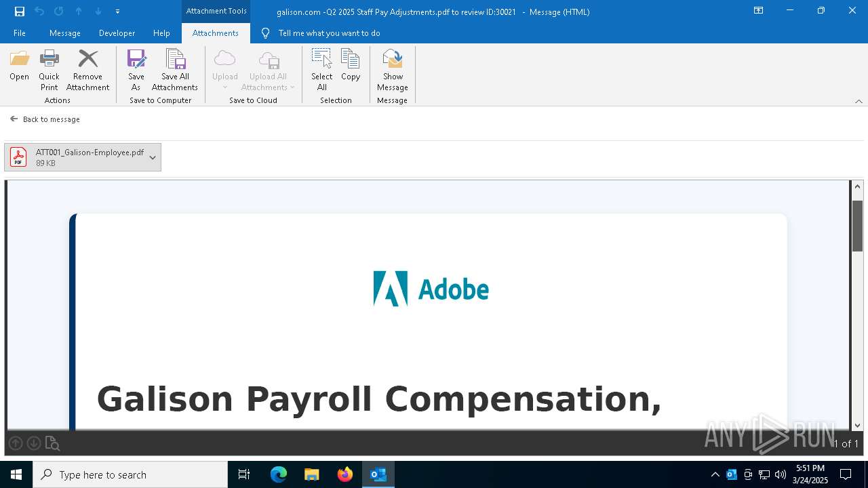Image resolution: width=868 pixels, height=488 pixels.
Task: Redo with the quick access toolbar arrow
Action: point(59,12)
